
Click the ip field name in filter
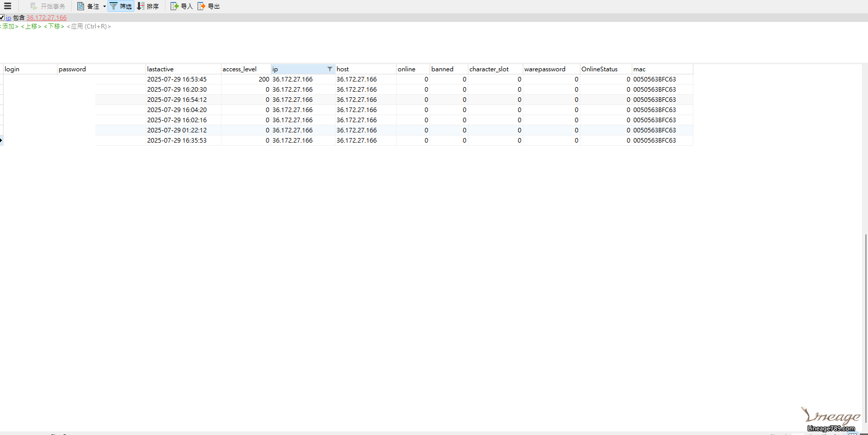(x=9, y=18)
